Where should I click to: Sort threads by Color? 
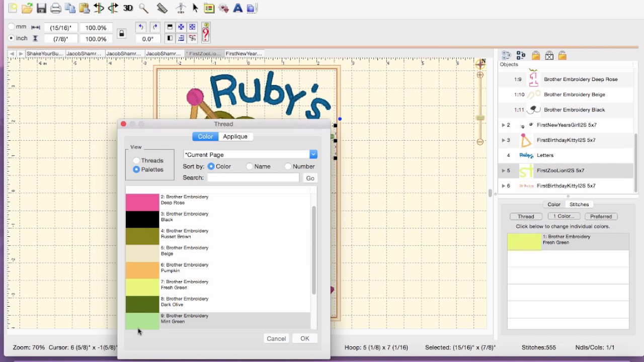211,166
